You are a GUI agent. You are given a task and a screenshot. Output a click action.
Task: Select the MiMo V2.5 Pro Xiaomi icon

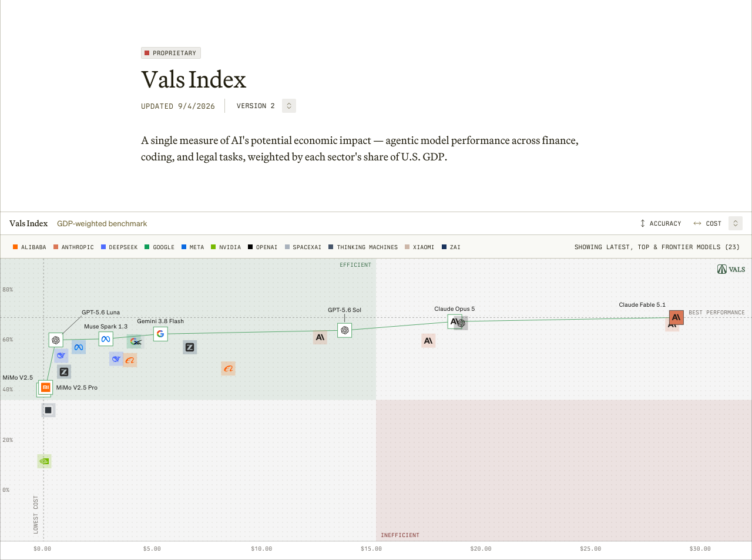(x=46, y=387)
